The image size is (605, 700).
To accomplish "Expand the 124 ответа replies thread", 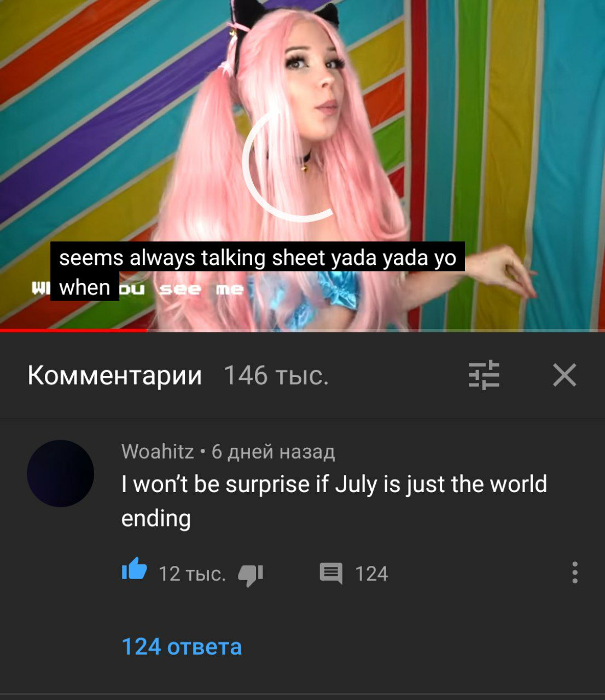I will coord(182,646).
